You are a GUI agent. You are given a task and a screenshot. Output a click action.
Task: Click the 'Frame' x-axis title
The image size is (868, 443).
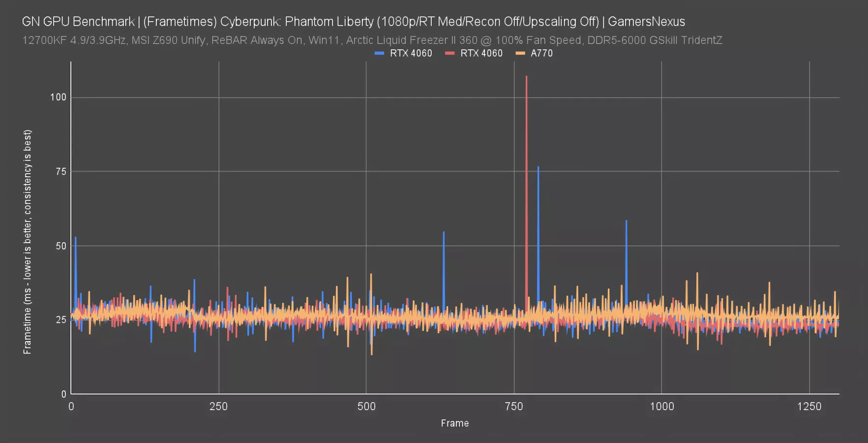pos(454,423)
